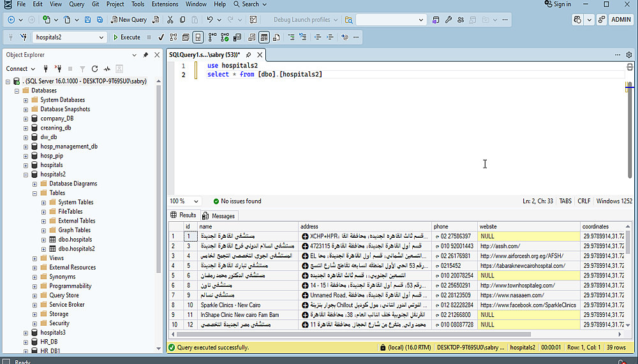The height and width of the screenshot is (364, 638).
Task: Refresh the Object Explorer tree
Action: point(94,69)
